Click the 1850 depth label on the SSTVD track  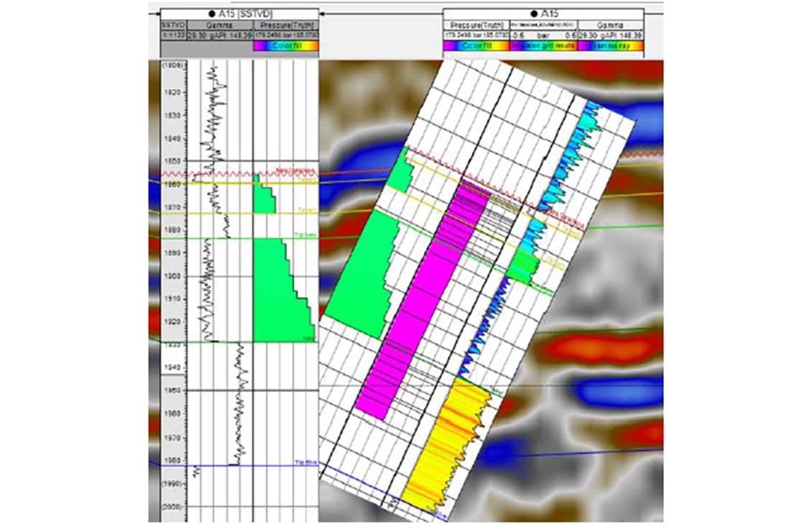click(171, 161)
